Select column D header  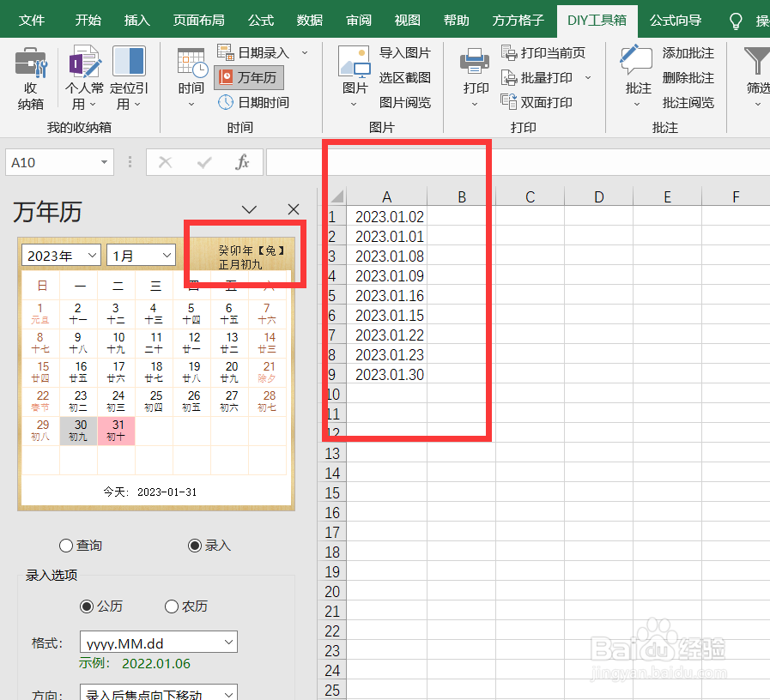pyautogui.click(x=598, y=196)
